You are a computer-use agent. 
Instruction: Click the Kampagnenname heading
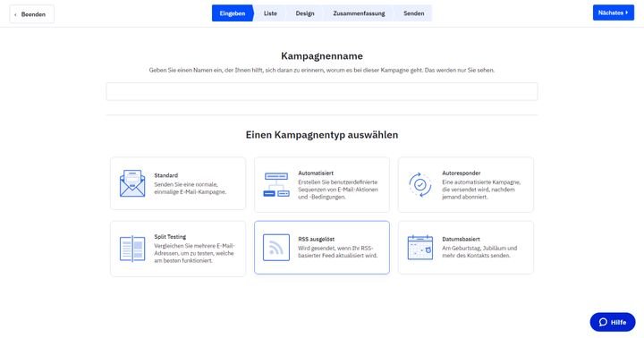tap(322, 55)
